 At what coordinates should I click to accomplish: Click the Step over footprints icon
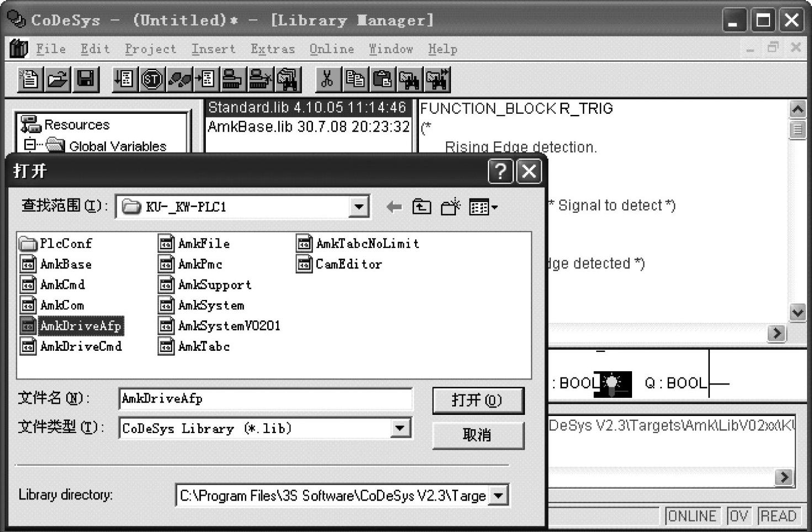[179, 80]
